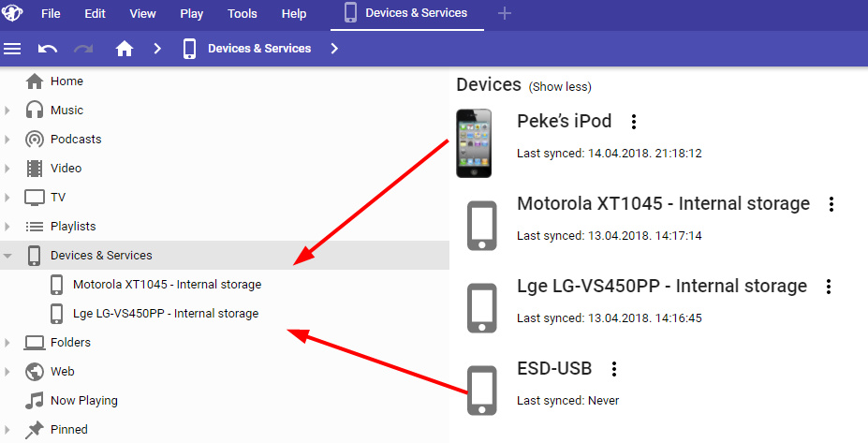Expand the Folders tree node

(x=7, y=343)
